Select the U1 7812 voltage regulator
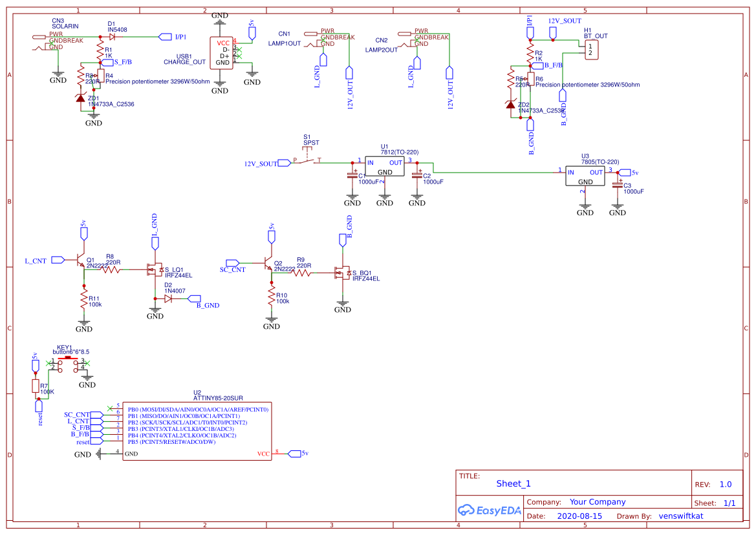This screenshot has width=756, height=535. pyautogui.click(x=384, y=166)
